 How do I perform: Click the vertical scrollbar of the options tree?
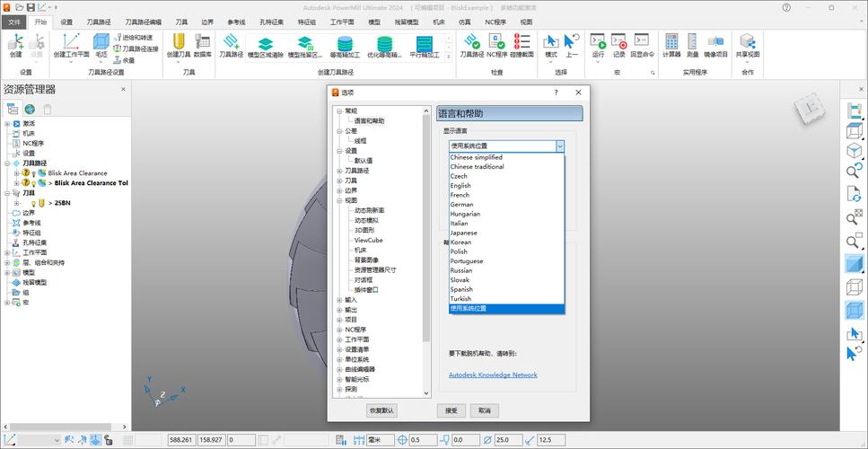(426, 228)
